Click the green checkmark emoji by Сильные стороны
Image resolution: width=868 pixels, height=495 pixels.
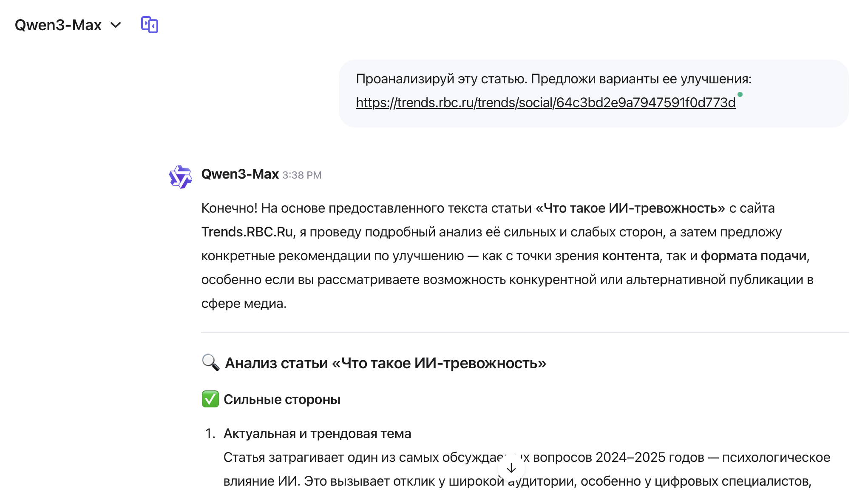[x=210, y=399]
